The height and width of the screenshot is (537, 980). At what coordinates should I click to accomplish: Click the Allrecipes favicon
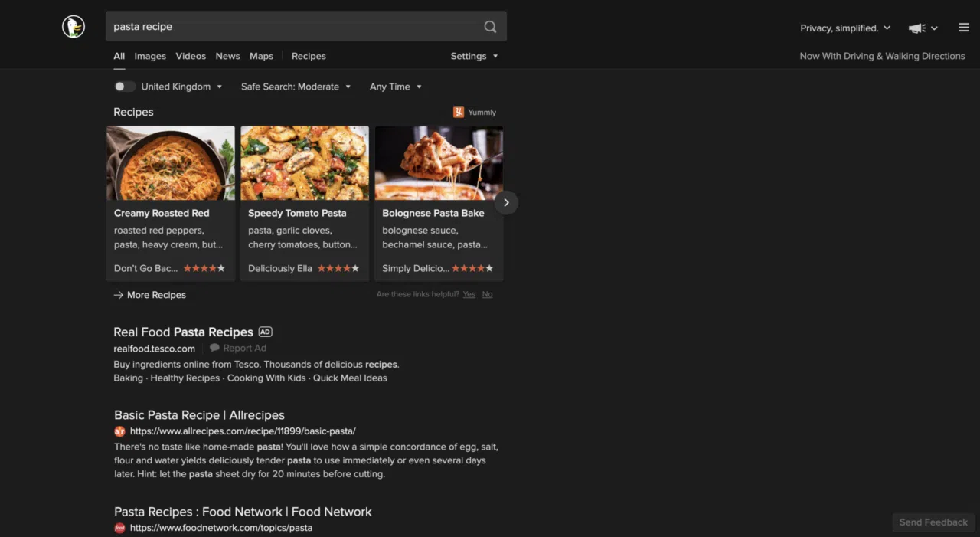point(119,431)
